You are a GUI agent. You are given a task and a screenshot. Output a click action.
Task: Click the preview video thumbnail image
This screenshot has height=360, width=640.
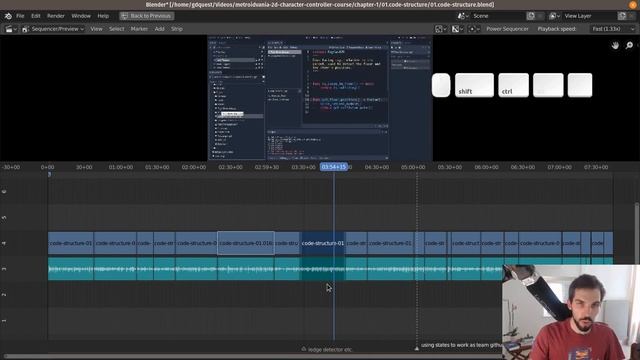(320, 98)
